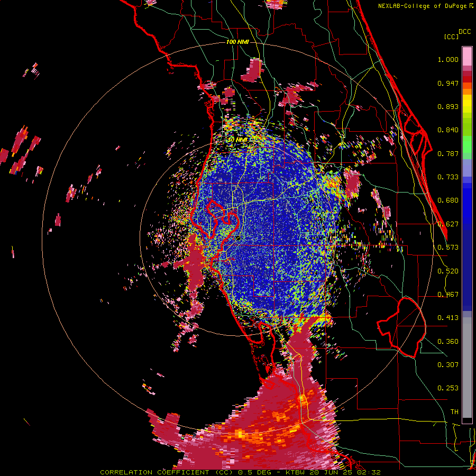The height and width of the screenshot is (476, 476).
Task: Click the 0.733 color scale value
Action: (x=448, y=177)
